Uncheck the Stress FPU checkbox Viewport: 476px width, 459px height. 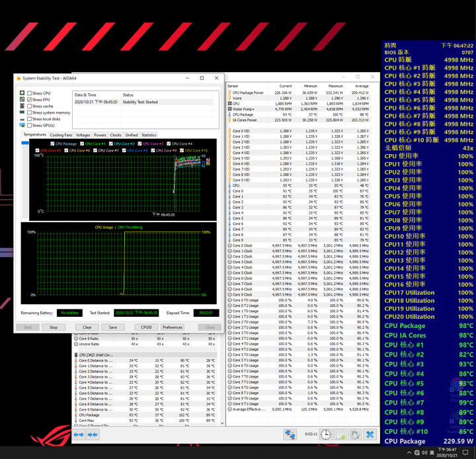click(x=30, y=100)
